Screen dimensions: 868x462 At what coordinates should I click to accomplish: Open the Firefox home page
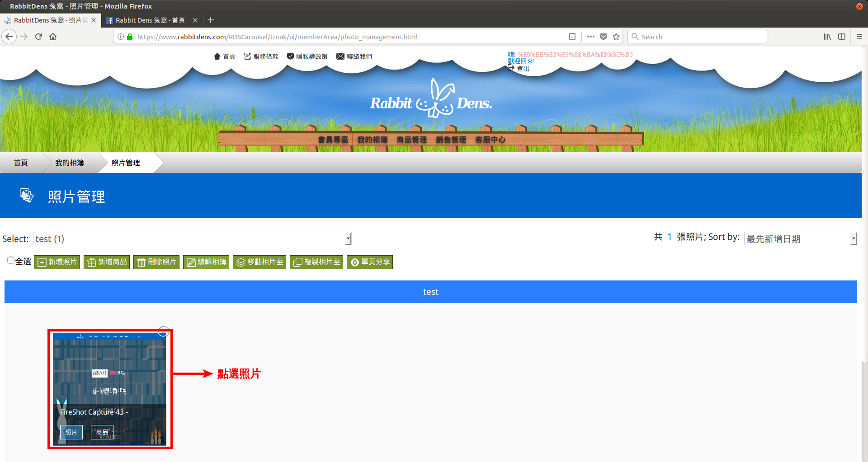(x=53, y=37)
